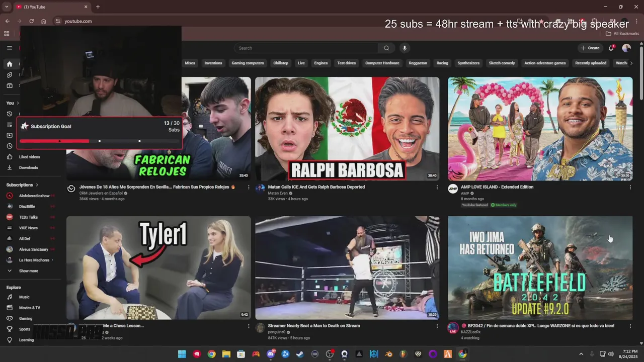Go back with the browser back arrow
Viewport: 644px width, 362px height.
[7, 21]
